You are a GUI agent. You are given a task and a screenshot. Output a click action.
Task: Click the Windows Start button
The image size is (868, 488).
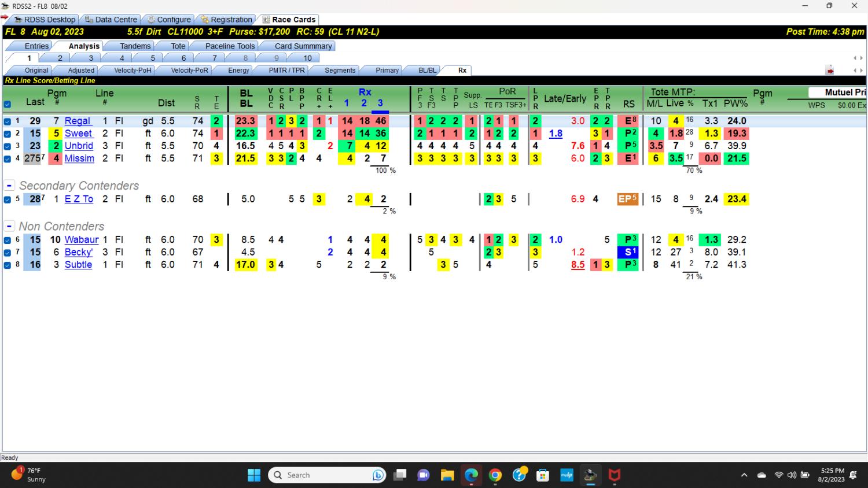[254, 475]
